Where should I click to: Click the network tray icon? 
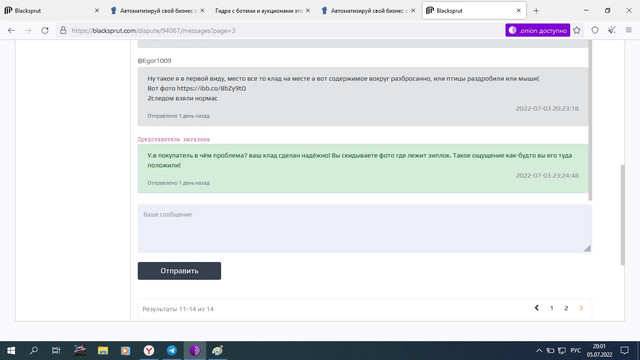point(562,351)
